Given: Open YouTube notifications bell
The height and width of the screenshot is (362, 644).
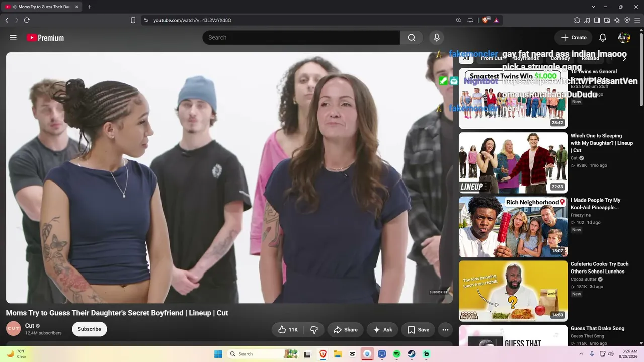Looking at the screenshot, I should 603,38.
